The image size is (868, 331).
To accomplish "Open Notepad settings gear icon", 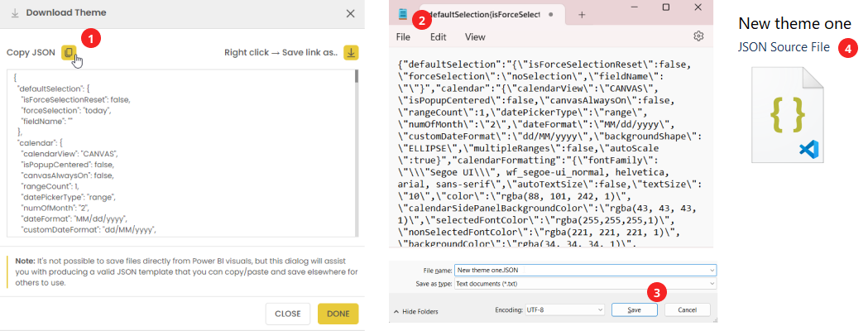I will tap(698, 36).
